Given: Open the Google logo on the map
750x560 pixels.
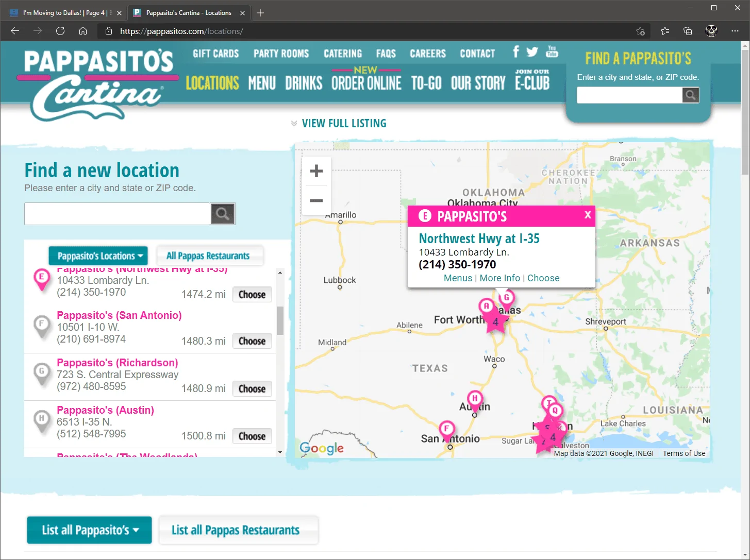Looking at the screenshot, I should point(322,448).
